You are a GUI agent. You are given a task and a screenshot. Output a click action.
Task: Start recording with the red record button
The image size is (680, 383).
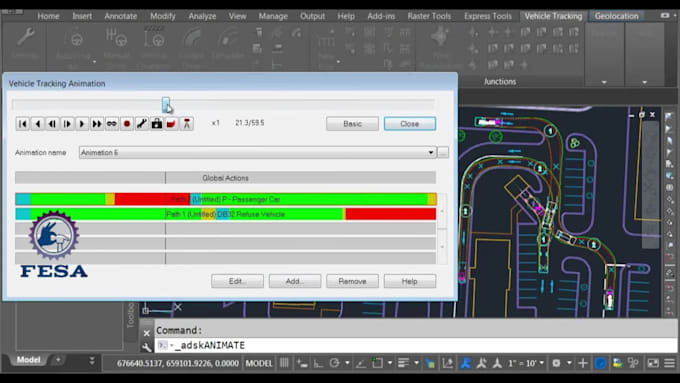[x=127, y=124]
